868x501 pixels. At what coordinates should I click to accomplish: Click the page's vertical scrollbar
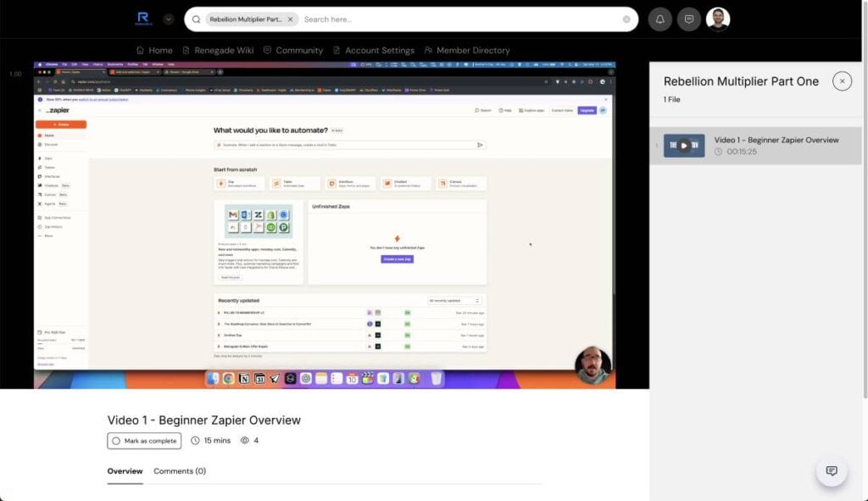[x=865, y=199]
